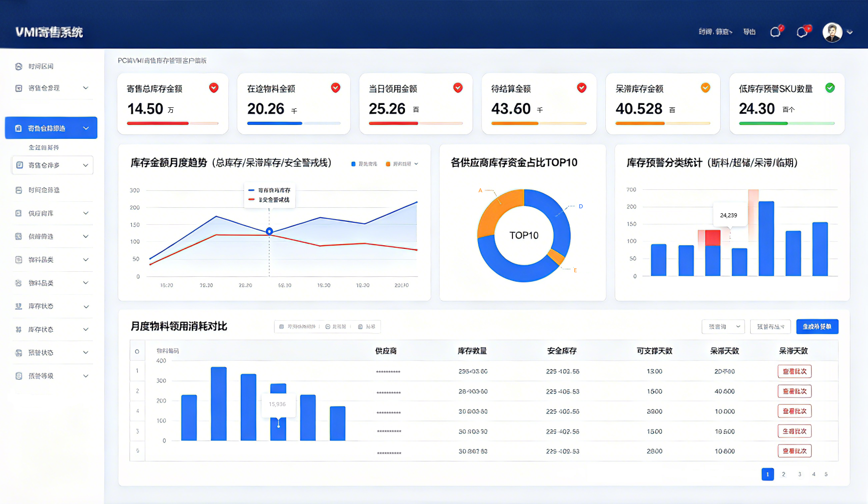The width and height of the screenshot is (868, 504).
Task: Click the red progress bar under 14.50
Action: pyautogui.click(x=158, y=123)
